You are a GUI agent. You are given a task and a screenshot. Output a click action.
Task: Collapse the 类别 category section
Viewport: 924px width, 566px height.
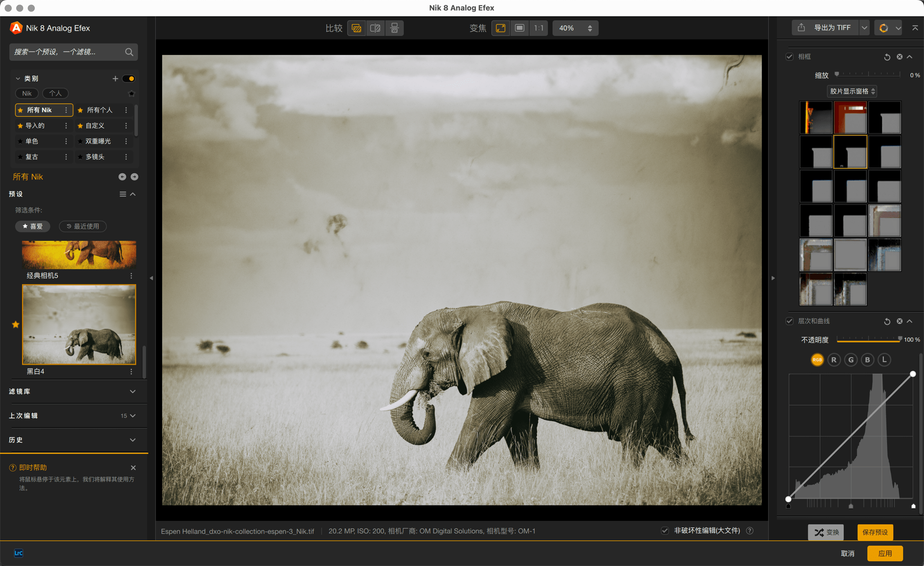18,79
